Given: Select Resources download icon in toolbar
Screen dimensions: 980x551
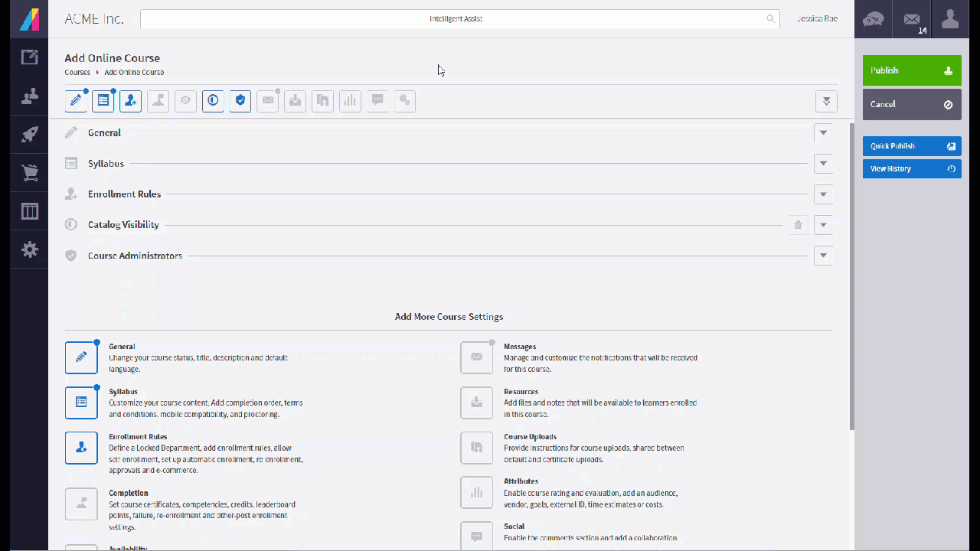Looking at the screenshot, I should click(295, 101).
